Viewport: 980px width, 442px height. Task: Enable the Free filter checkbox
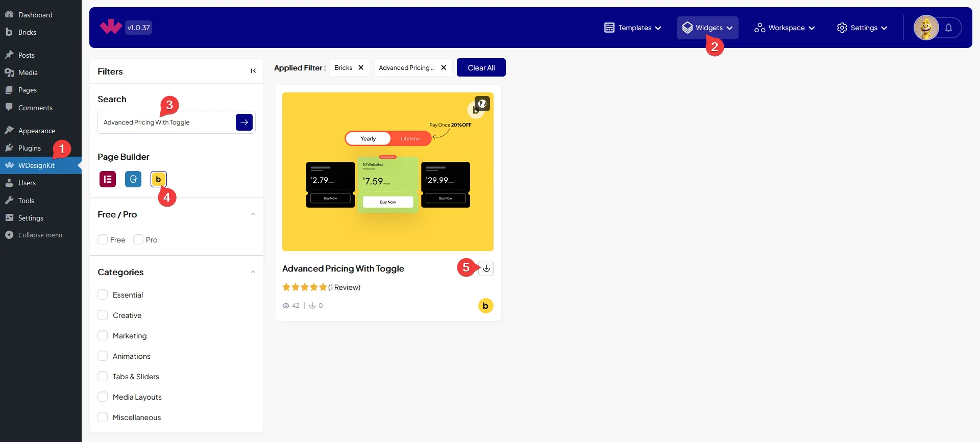[103, 240]
